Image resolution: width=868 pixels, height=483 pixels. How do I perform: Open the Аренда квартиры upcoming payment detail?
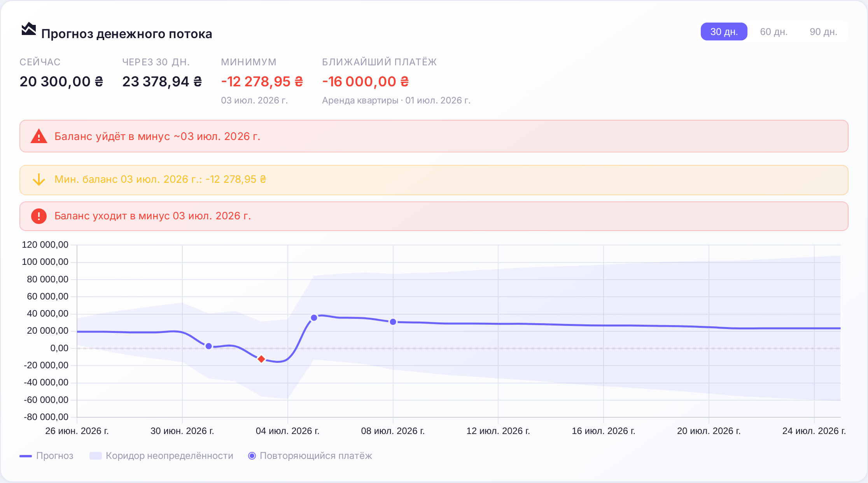396,100
